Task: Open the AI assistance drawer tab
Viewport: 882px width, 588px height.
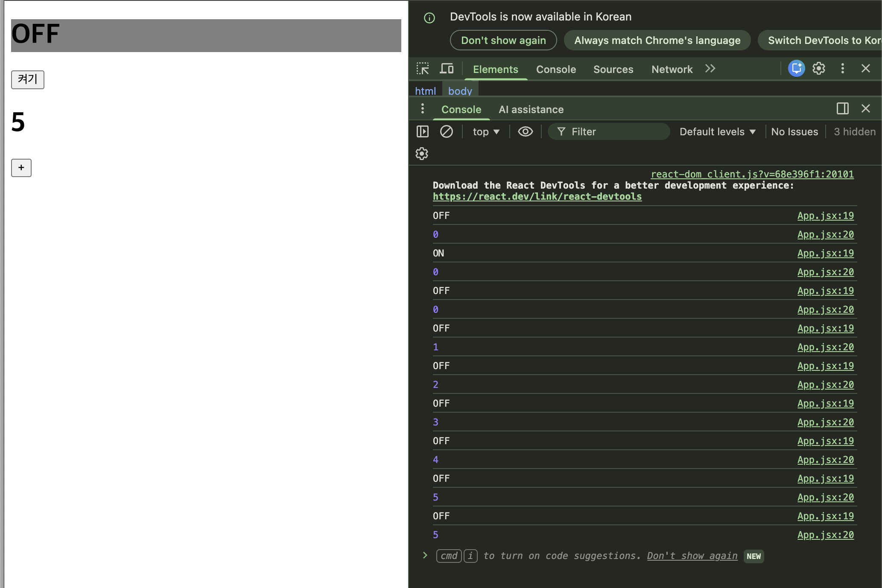Action: tap(531, 110)
